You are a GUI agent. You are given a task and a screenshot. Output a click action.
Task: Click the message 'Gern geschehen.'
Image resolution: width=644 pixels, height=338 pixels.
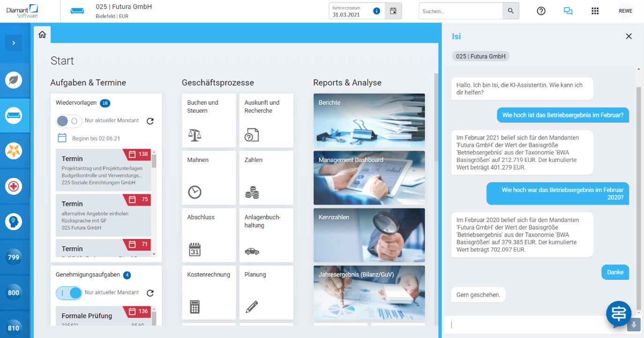(479, 295)
